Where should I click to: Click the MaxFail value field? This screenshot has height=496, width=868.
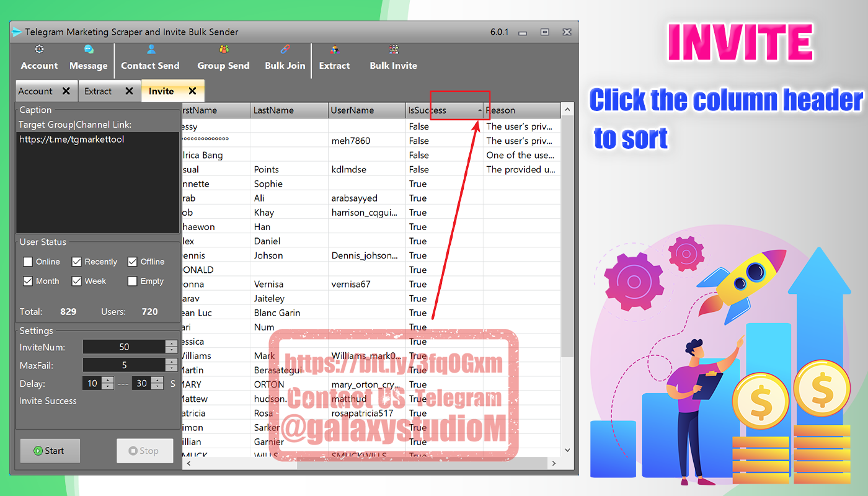pyautogui.click(x=124, y=365)
